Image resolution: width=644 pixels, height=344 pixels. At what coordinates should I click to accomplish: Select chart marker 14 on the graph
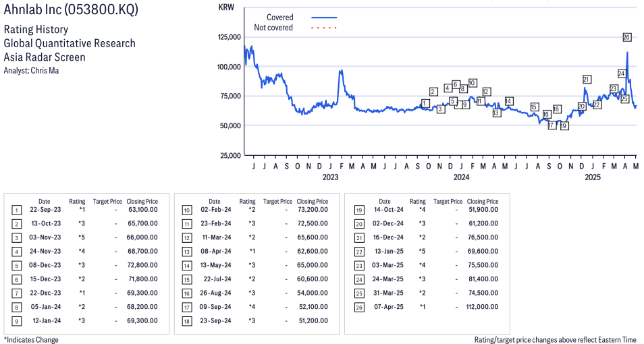(508, 101)
